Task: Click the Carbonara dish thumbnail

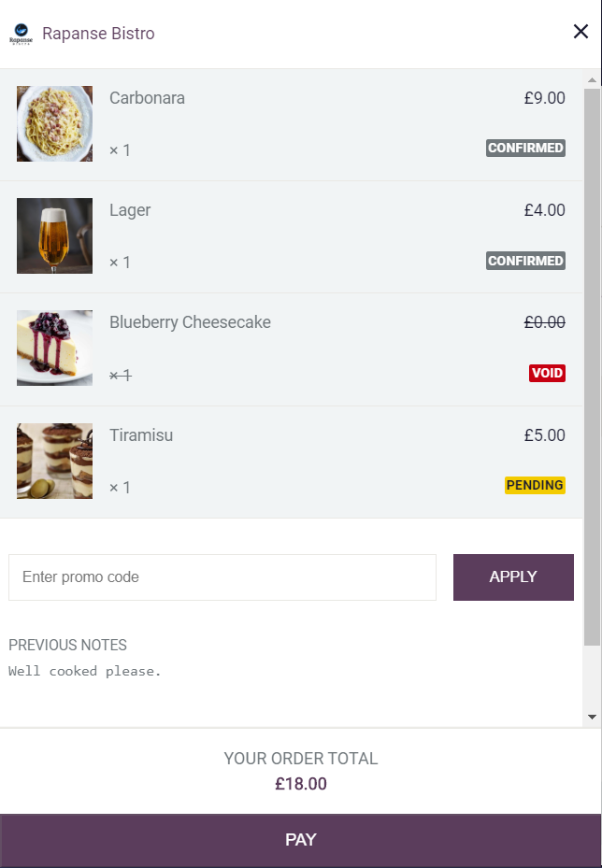Action: tap(54, 122)
